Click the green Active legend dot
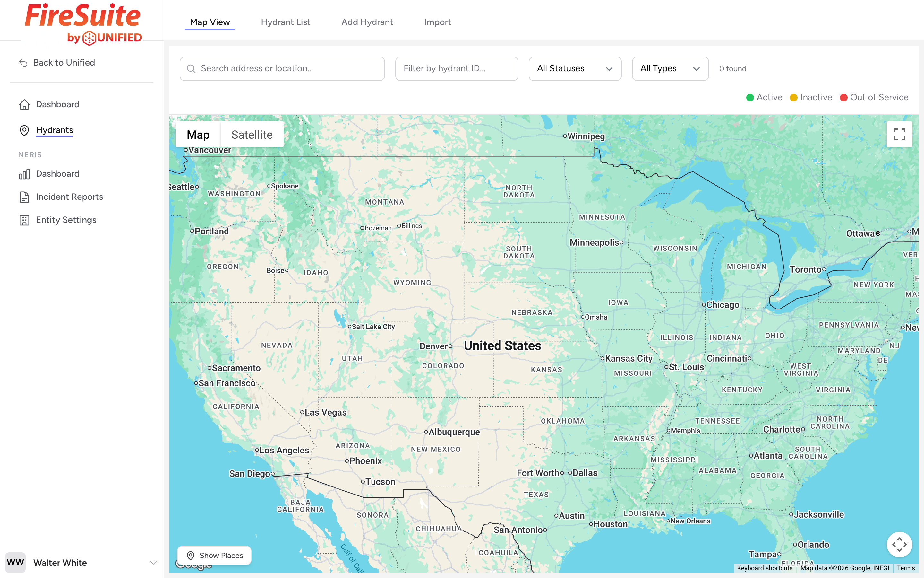 click(x=750, y=98)
